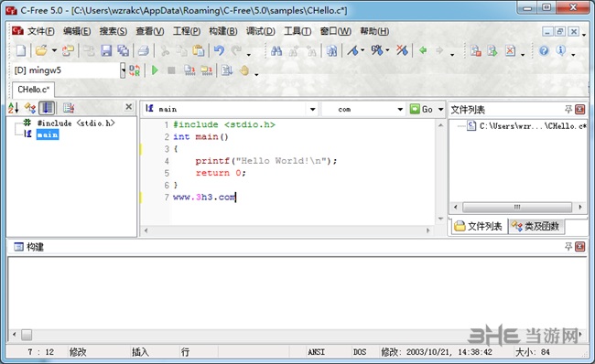The width and height of the screenshot is (595, 364).
Task: Click the file list horizontal scrollbar thumb
Action: pos(517,207)
